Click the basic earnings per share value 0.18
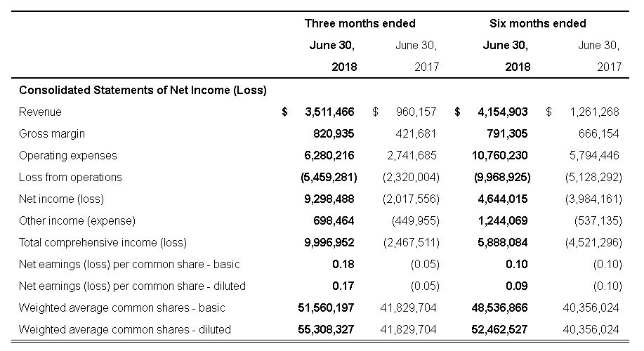The height and width of the screenshot is (351, 644). (344, 264)
